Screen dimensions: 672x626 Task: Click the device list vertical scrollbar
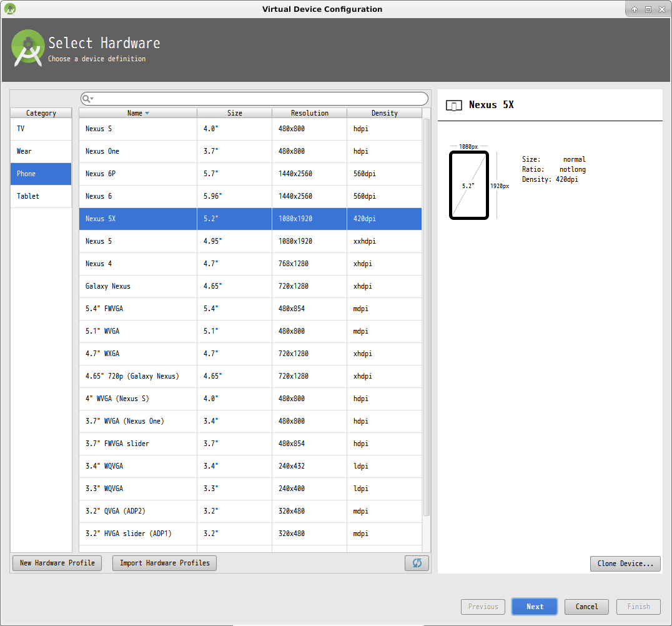[427, 312]
